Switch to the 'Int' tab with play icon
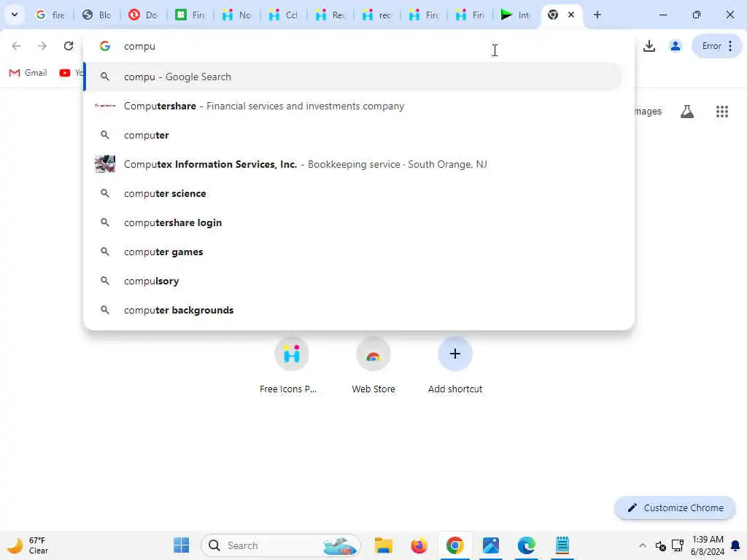Image resolution: width=747 pixels, height=560 pixels. click(516, 15)
